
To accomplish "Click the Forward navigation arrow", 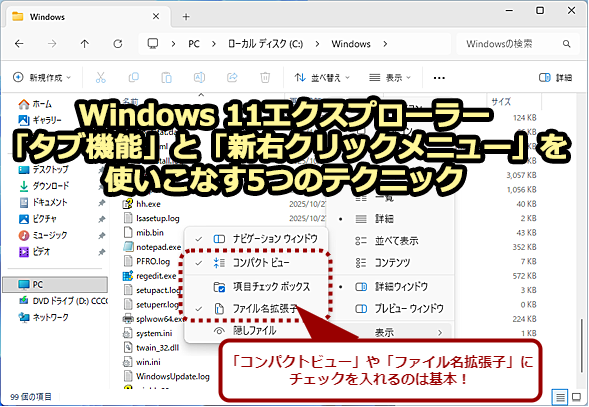I will point(52,44).
